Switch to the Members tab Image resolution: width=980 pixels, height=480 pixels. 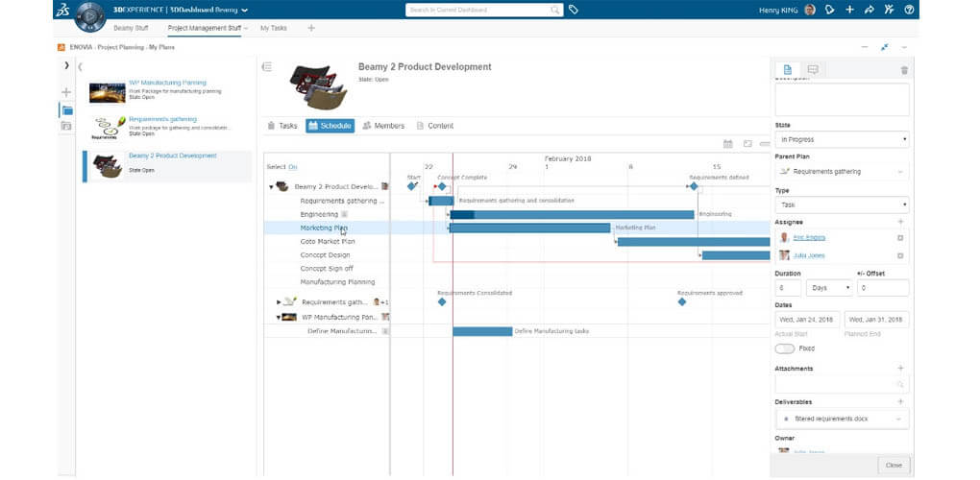[383, 126]
